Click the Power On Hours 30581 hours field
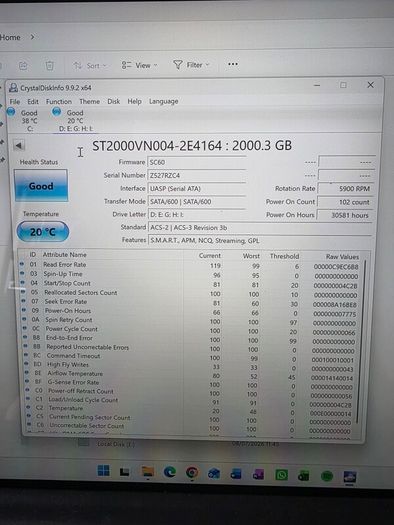The height and width of the screenshot is (525, 394). pyautogui.click(x=345, y=215)
